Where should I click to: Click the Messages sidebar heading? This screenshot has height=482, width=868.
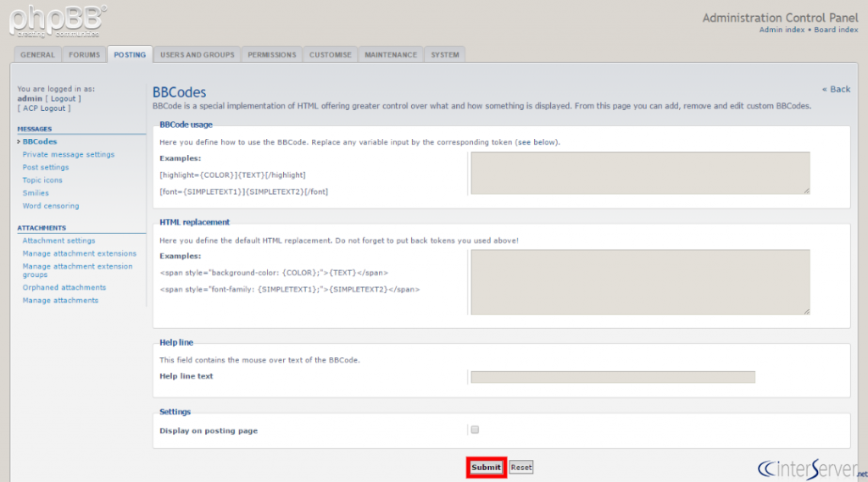pos(34,129)
